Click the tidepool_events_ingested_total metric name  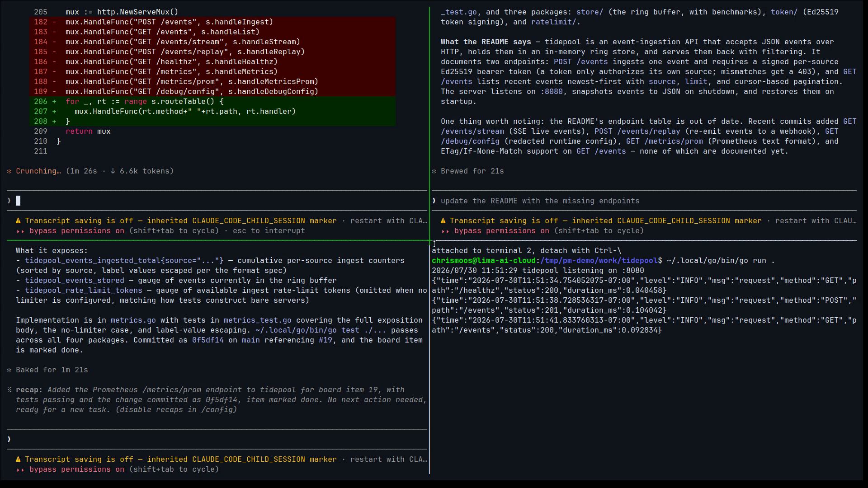[x=124, y=261]
